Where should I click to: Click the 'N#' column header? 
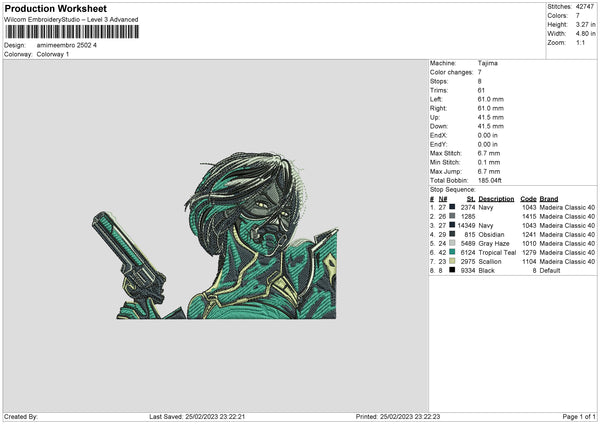point(443,199)
